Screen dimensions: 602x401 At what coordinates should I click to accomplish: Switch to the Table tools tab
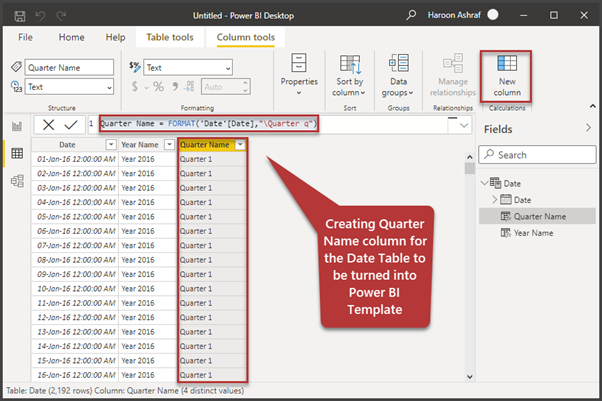[x=170, y=37]
